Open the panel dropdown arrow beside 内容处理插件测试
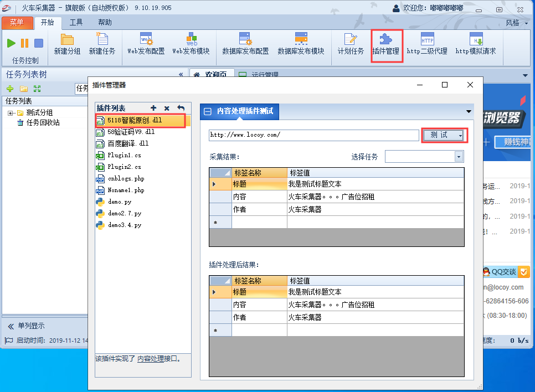The height and width of the screenshot is (392, 535). 469,111
